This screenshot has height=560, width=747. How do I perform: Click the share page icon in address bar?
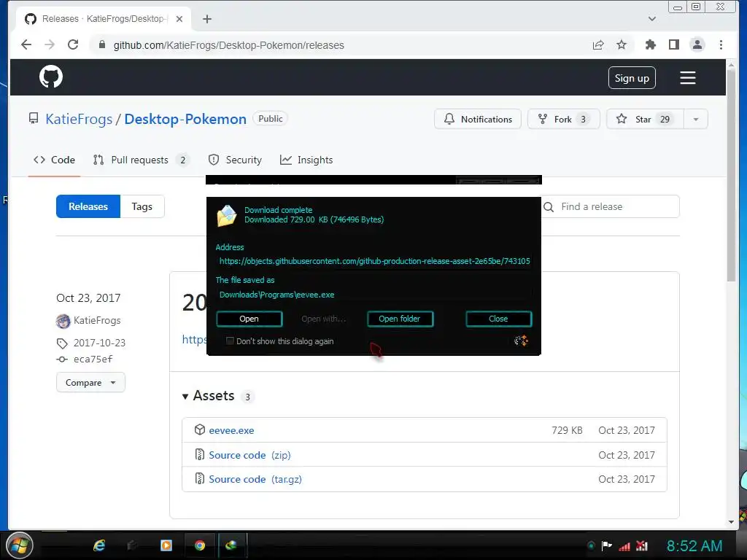(598, 44)
